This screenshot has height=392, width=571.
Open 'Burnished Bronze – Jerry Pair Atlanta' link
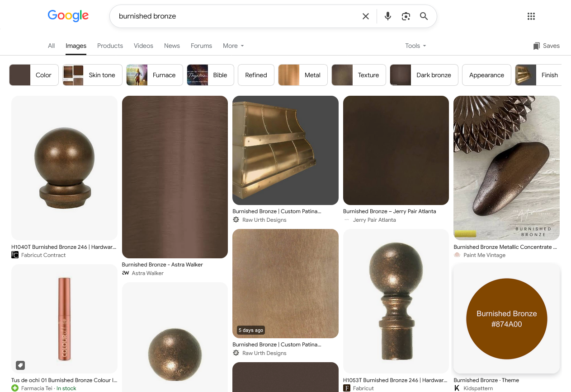(390, 211)
